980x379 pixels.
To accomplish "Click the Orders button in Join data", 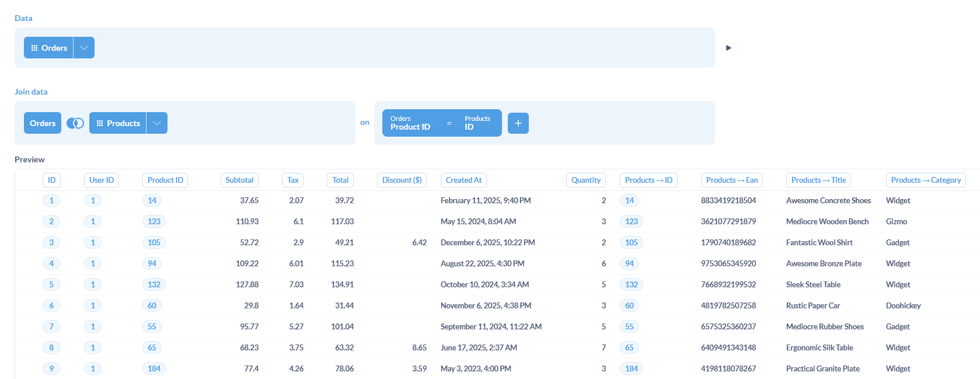I will pyautogui.click(x=43, y=123).
